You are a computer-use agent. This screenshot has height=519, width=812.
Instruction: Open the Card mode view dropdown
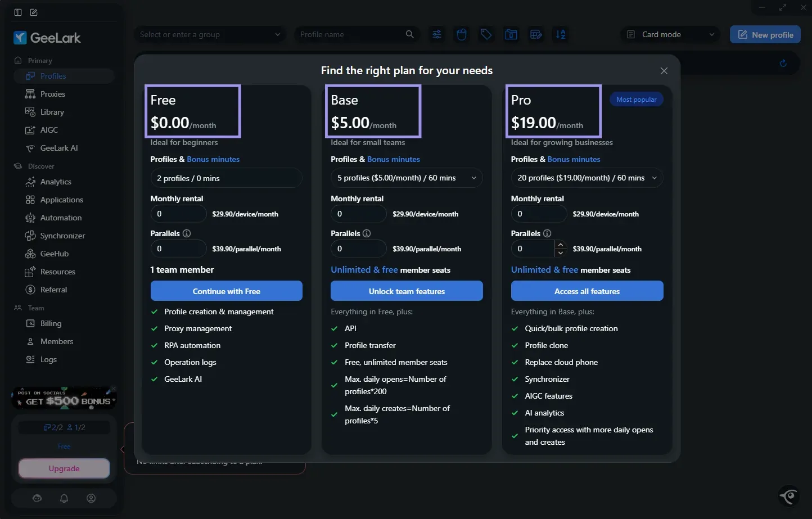(x=670, y=34)
